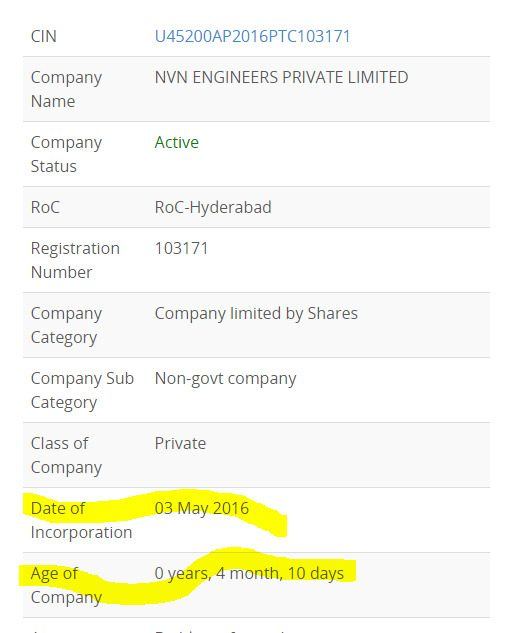Click the highlighted Age of Company label
510x633 pixels.
(66, 585)
